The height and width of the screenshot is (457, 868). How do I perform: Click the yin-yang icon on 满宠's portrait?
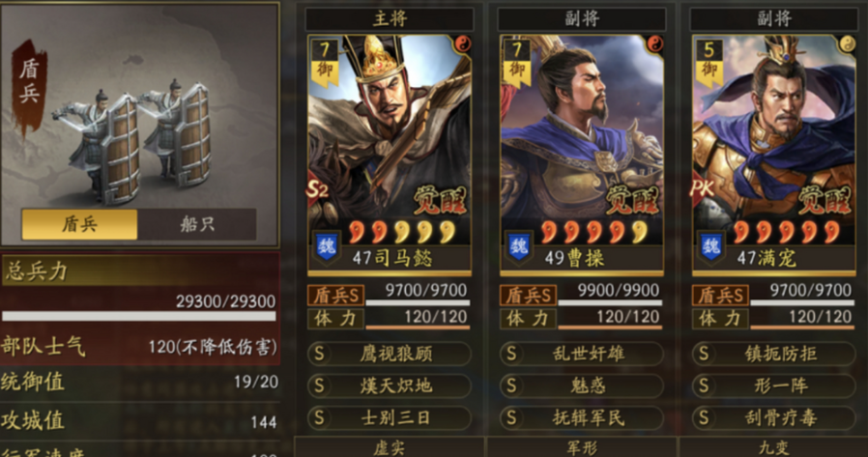coord(846,44)
